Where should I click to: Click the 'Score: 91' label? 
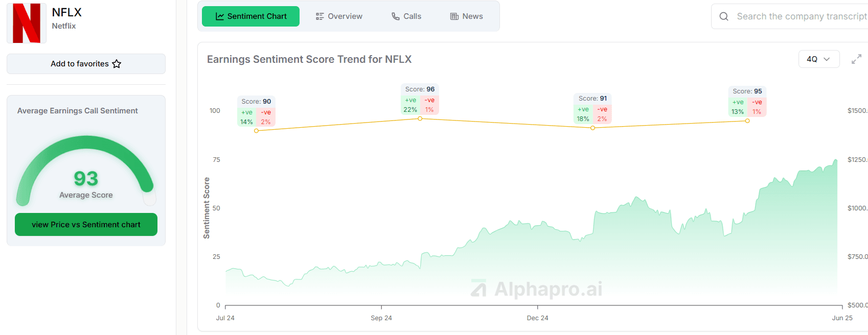coord(593,99)
